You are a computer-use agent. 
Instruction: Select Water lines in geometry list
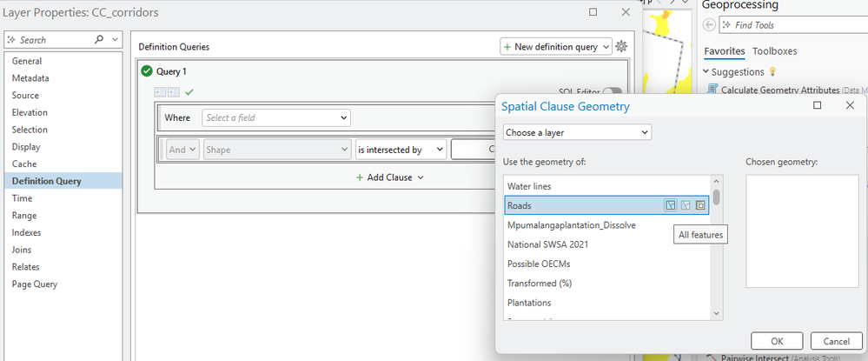[x=607, y=186]
